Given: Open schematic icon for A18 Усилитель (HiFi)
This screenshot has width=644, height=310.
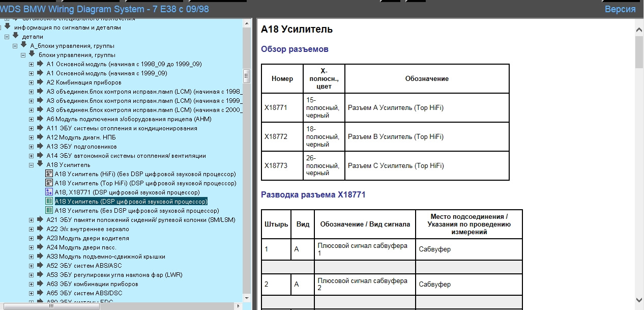Looking at the screenshot, I should click(49, 174).
